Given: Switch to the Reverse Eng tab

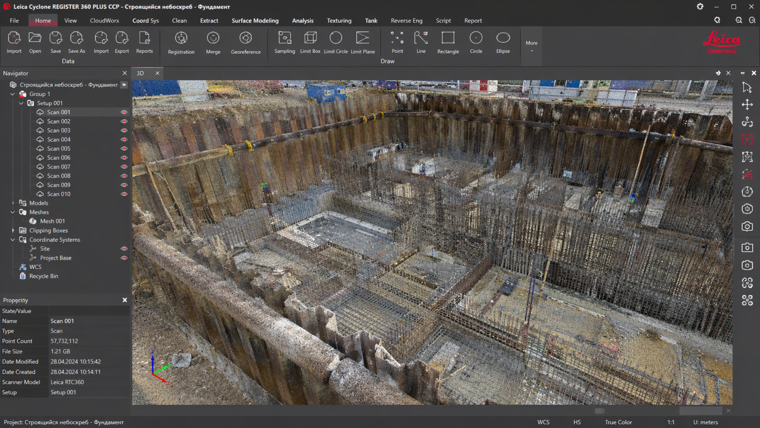Looking at the screenshot, I should [406, 20].
